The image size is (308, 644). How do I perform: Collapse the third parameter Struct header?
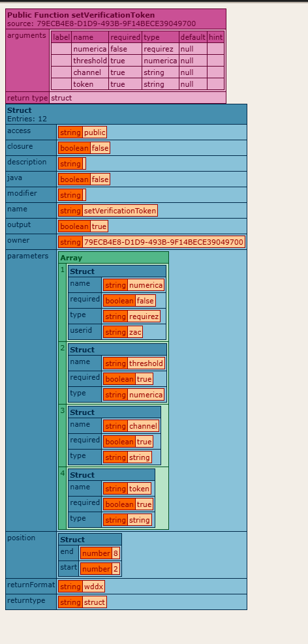coord(114,412)
